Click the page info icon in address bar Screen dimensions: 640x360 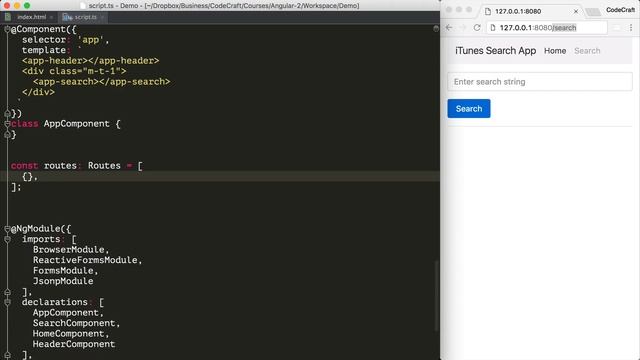coord(493,28)
